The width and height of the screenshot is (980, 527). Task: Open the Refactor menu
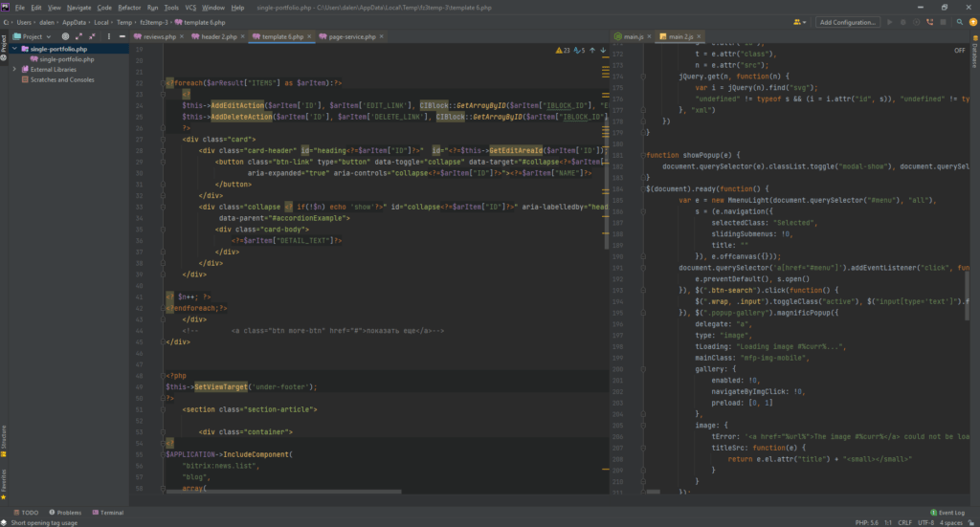[128, 7]
